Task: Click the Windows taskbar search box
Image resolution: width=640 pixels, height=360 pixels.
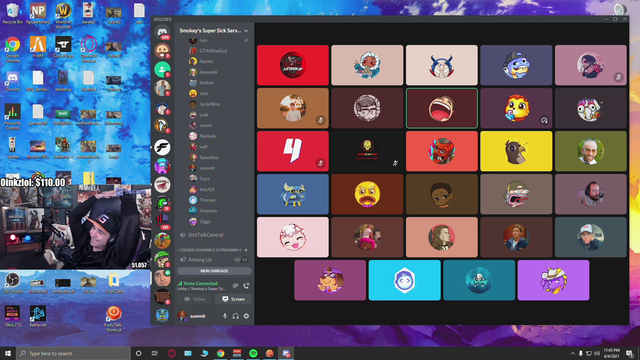Action: [73, 353]
